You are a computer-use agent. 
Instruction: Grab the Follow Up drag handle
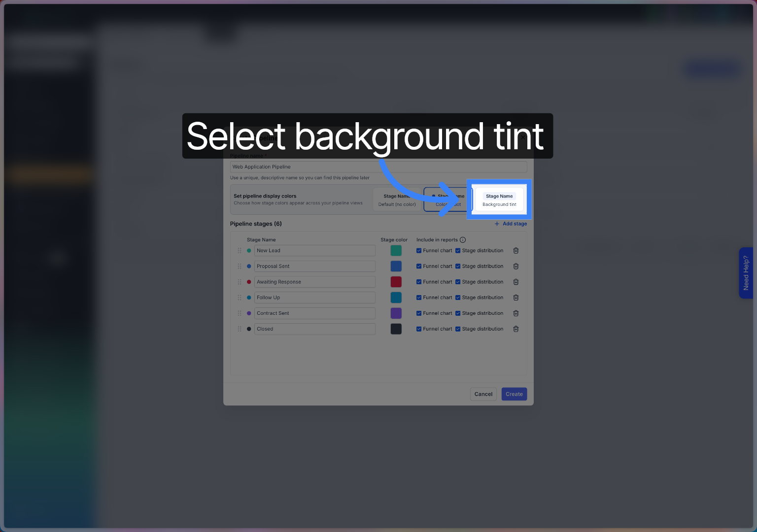(240, 298)
